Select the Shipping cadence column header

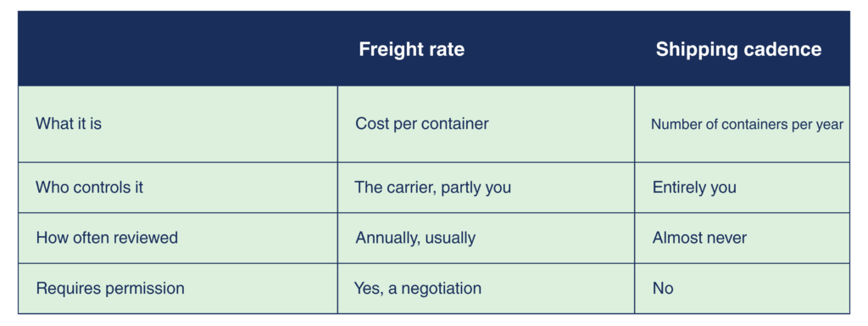coord(738,49)
